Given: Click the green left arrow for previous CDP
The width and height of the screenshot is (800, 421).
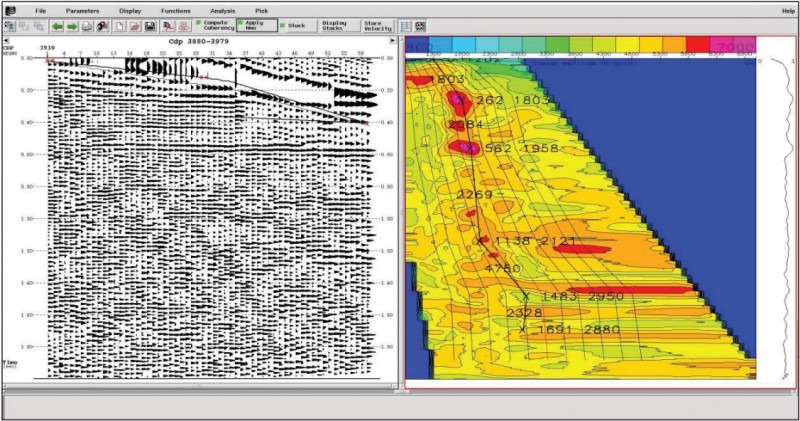Looking at the screenshot, I should click(56, 25).
